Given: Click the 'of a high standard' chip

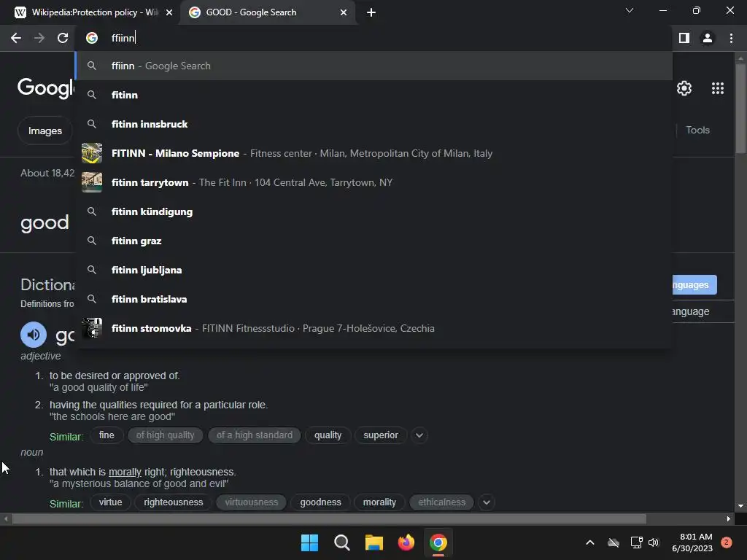Looking at the screenshot, I should [x=255, y=435].
